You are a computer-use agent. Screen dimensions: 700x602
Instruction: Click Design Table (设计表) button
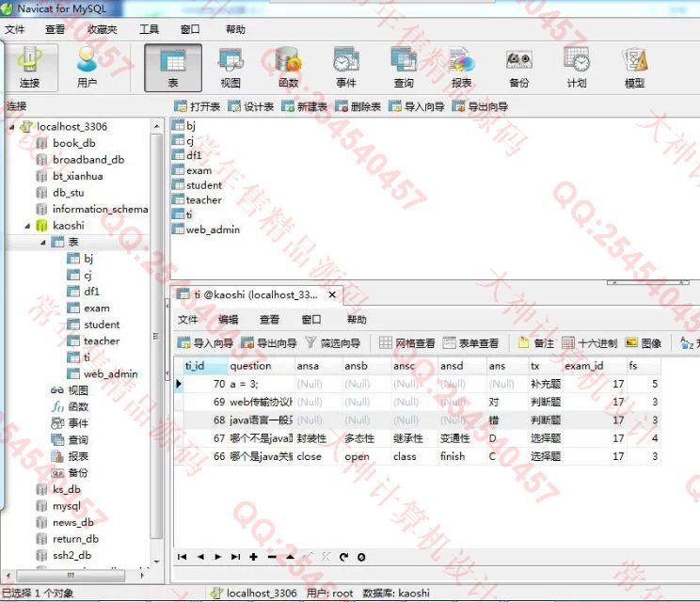pyautogui.click(x=250, y=106)
